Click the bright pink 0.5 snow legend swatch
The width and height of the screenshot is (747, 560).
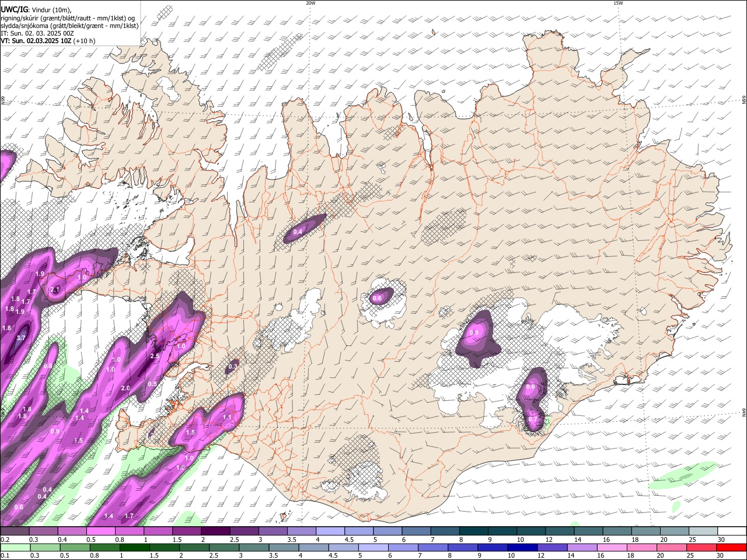(100, 531)
